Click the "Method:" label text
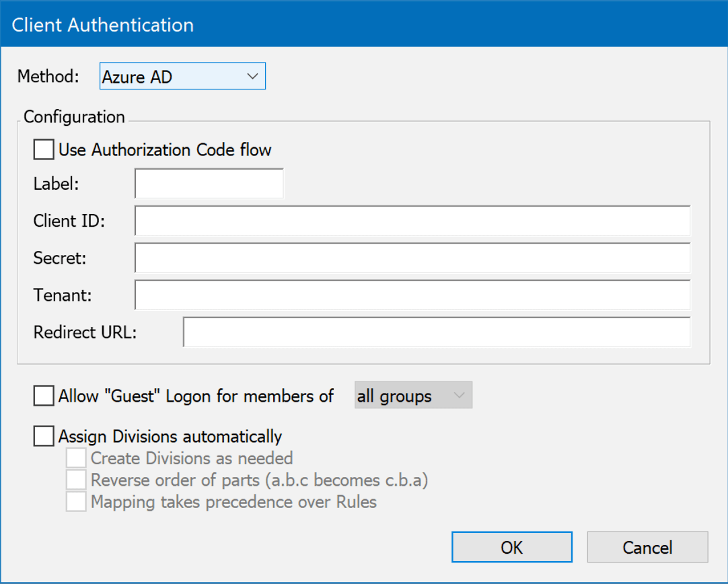 48,77
